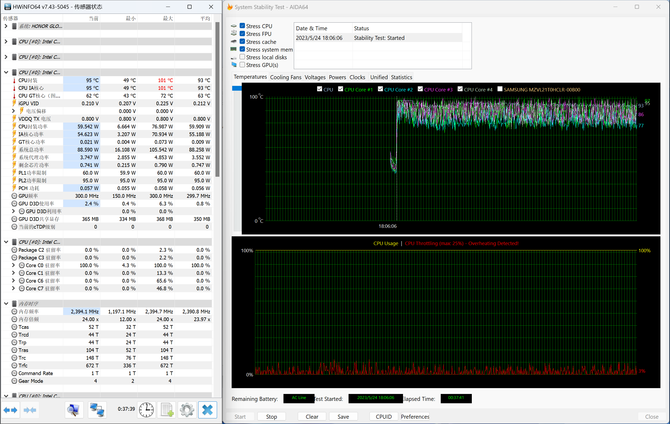Viewport: 670px width, 424px height.
Task: Click the blue X icon in HWiNFO toolbar
Action: click(x=207, y=410)
